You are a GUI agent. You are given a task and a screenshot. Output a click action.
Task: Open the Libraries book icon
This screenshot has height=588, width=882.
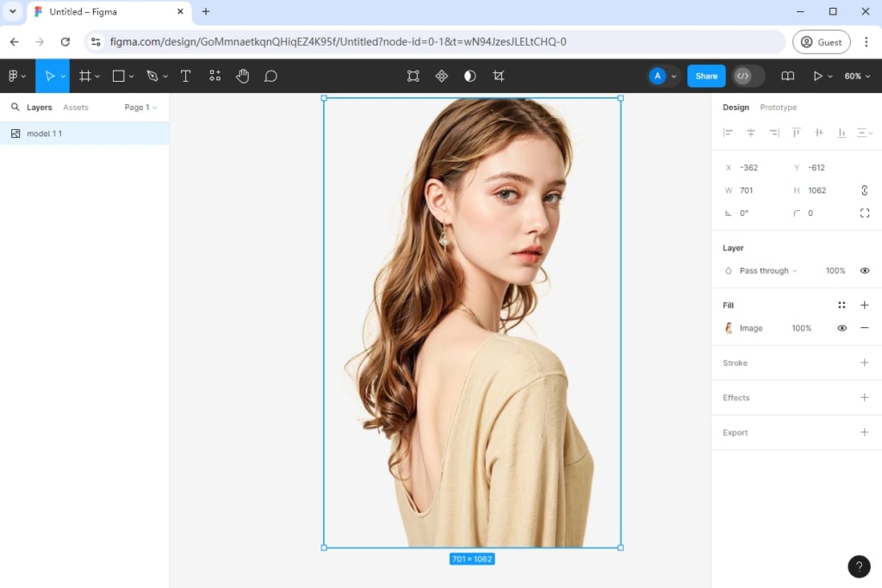click(x=787, y=76)
